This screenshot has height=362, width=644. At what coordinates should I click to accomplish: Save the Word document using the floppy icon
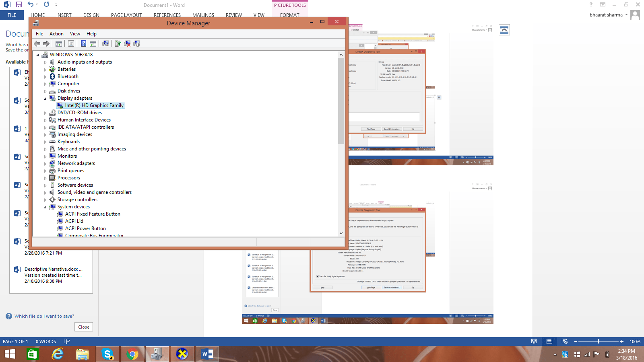pyautogui.click(x=19, y=4)
